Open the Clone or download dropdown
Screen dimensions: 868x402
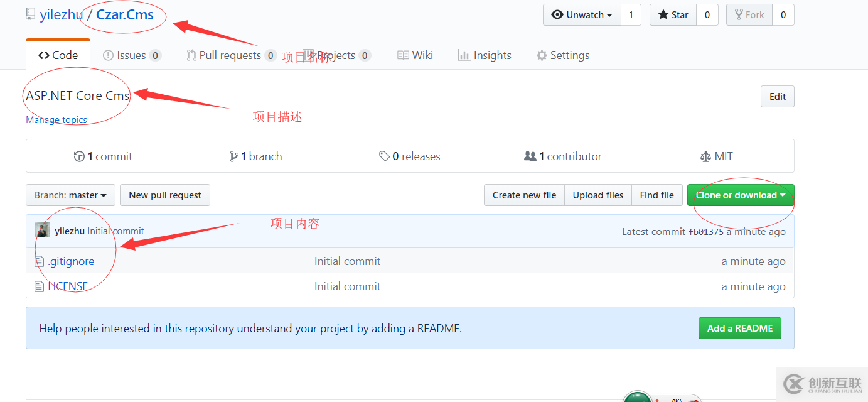coord(740,195)
